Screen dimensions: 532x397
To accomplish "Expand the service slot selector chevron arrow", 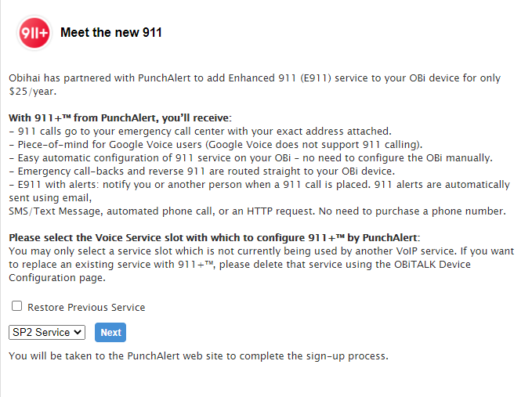I will 78,332.
